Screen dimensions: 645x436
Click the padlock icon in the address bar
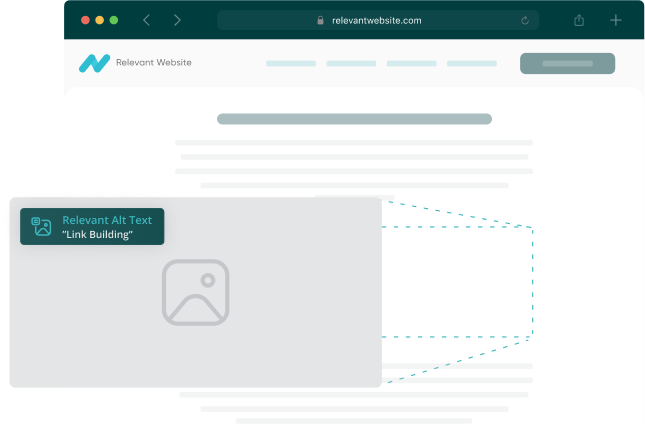(x=320, y=20)
